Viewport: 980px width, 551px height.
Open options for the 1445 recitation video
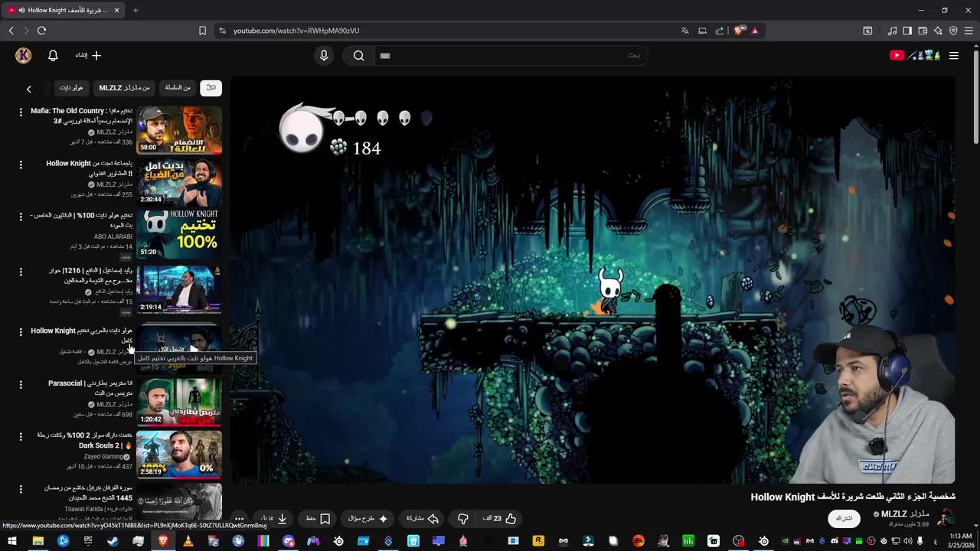point(21,488)
